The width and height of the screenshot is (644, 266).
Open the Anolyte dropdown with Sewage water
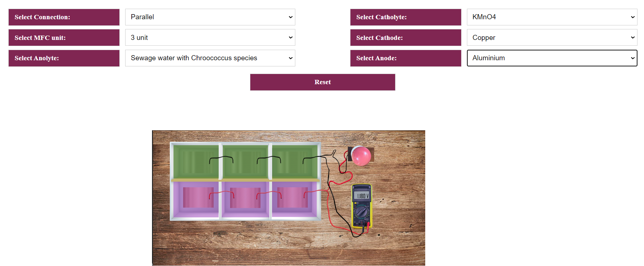tap(210, 58)
